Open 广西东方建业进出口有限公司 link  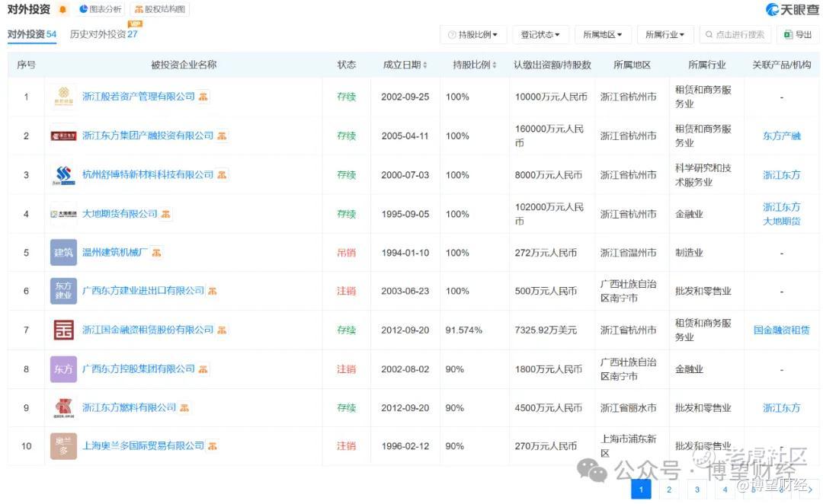tap(143, 291)
